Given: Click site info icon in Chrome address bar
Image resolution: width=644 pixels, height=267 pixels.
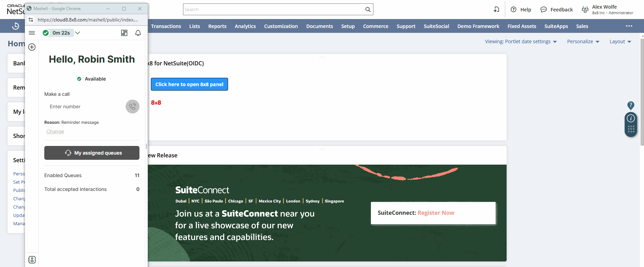Looking at the screenshot, I should point(31,20).
